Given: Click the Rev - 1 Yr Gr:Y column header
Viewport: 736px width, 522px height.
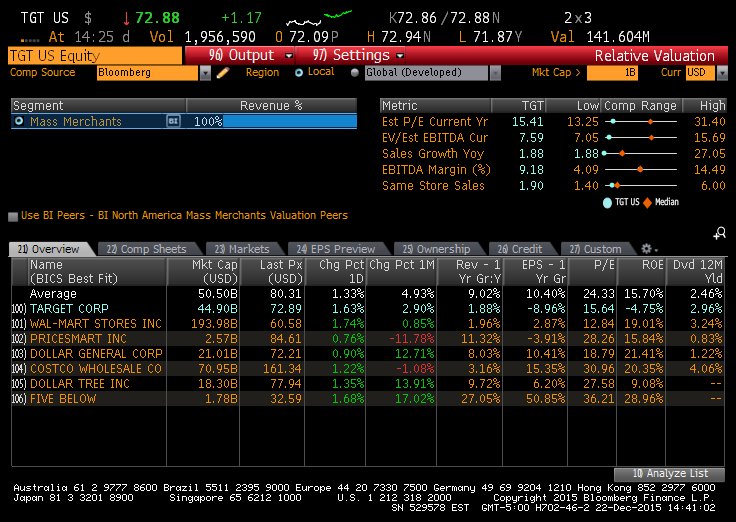Looking at the screenshot, I should [470, 272].
